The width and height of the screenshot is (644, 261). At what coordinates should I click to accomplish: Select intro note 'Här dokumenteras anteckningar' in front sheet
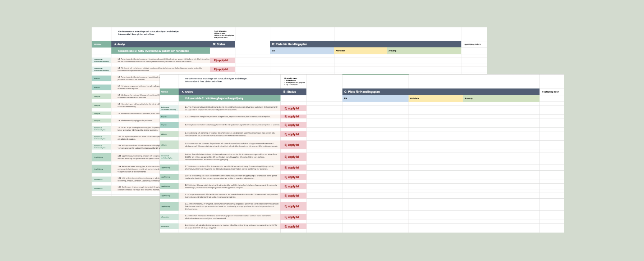click(x=216, y=80)
